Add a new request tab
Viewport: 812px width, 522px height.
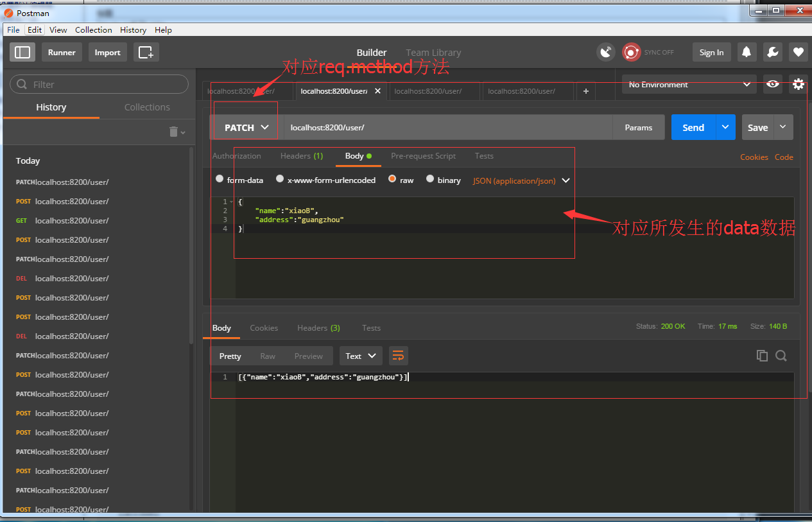(585, 92)
